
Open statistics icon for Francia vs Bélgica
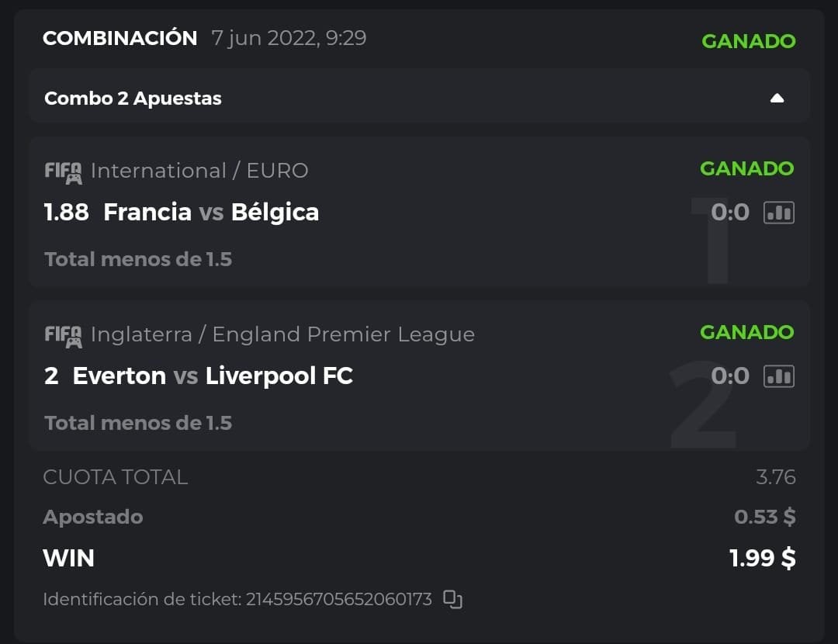[779, 213]
